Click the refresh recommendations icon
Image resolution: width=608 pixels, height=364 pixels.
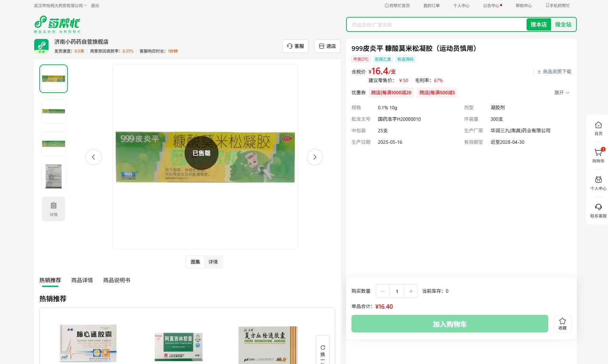(323, 348)
